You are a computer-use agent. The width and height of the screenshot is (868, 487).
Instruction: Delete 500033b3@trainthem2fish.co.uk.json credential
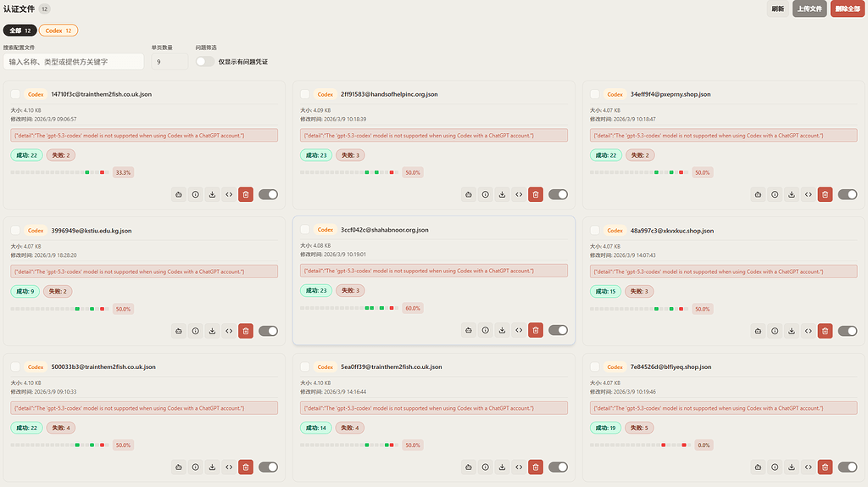(246, 467)
